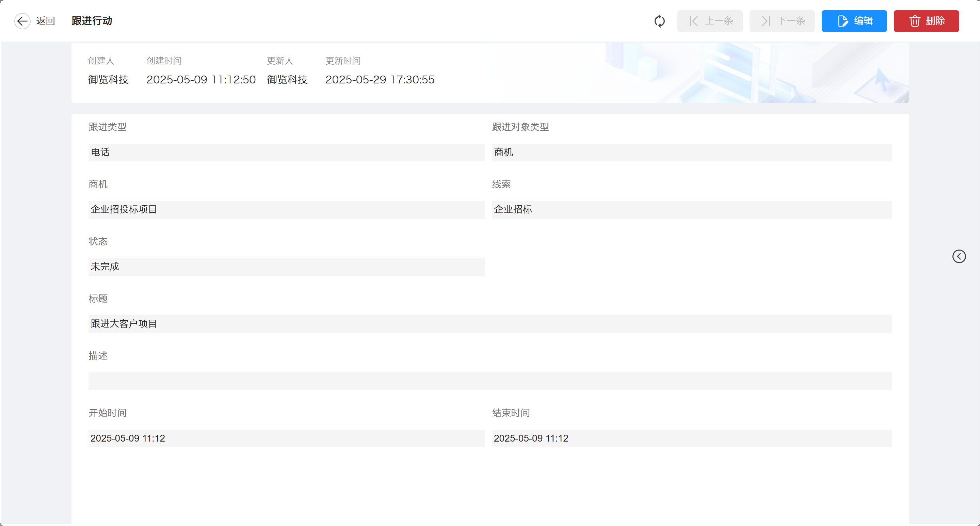Click updater name 御览科技 under 更新人

click(287, 80)
